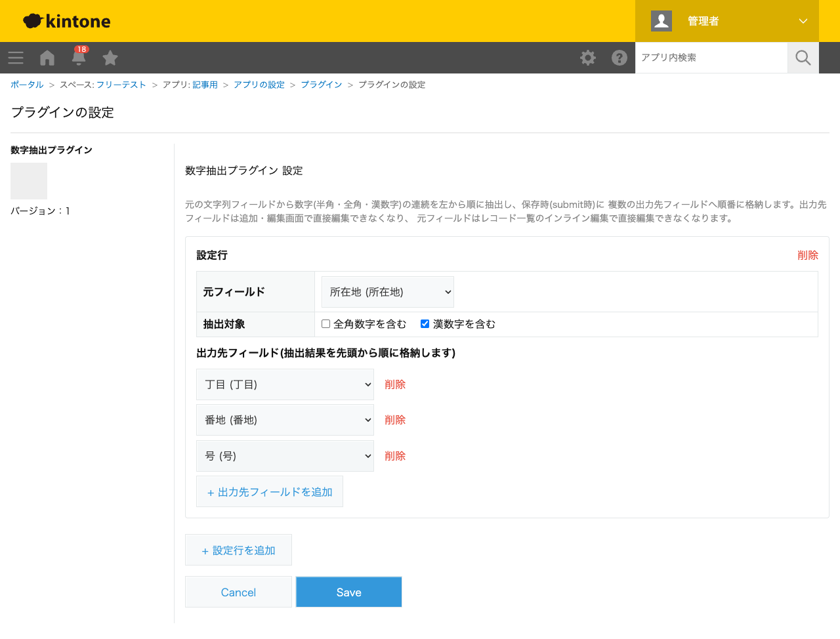The width and height of the screenshot is (840, 639).
Task: Click the バージョン：1 text
Action: pyautogui.click(x=40, y=211)
